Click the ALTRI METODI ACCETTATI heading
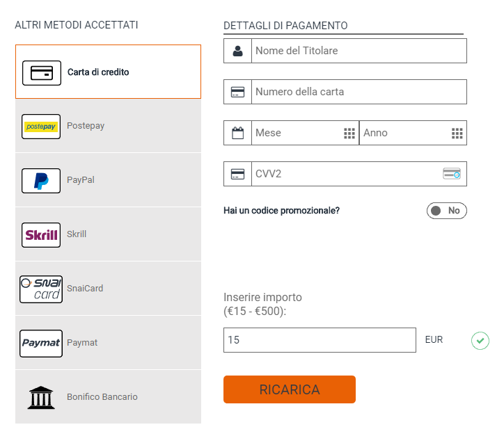 pyautogui.click(x=77, y=25)
